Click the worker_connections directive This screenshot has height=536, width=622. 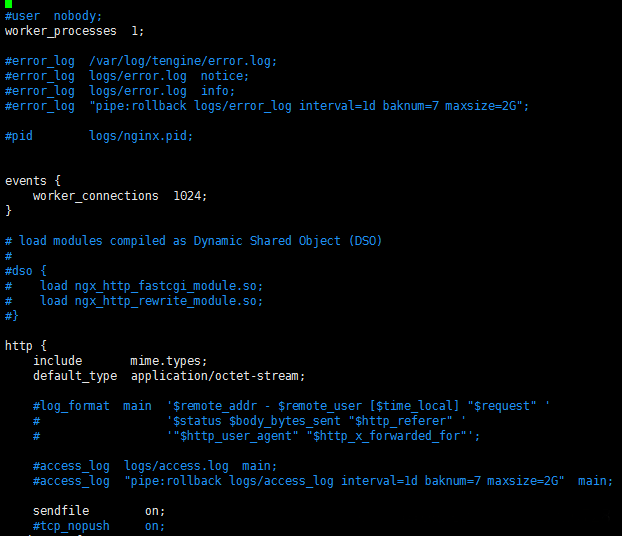(96, 196)
